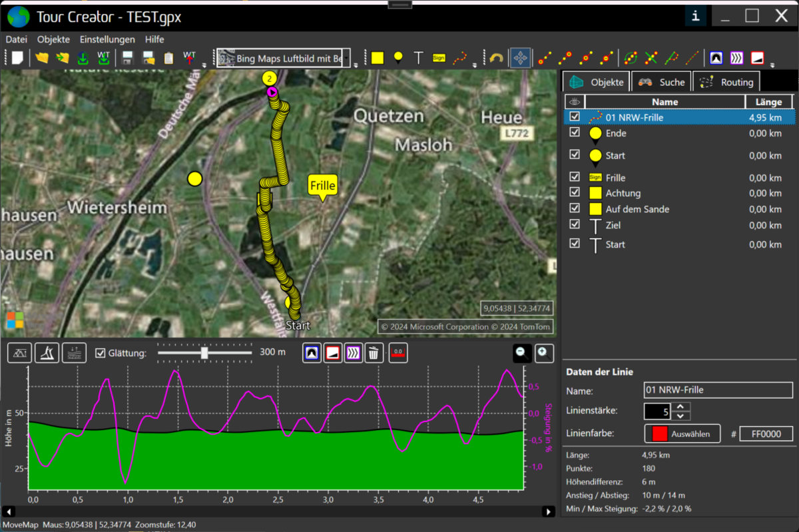Click the delete trash icon above chart

pos(374,353)
